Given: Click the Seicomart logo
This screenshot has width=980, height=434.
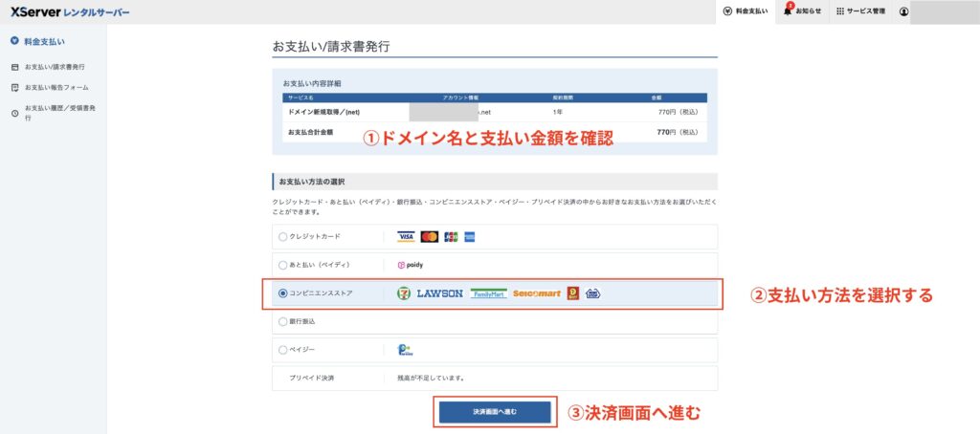Looking at the screenshot, I should (536, 293).
